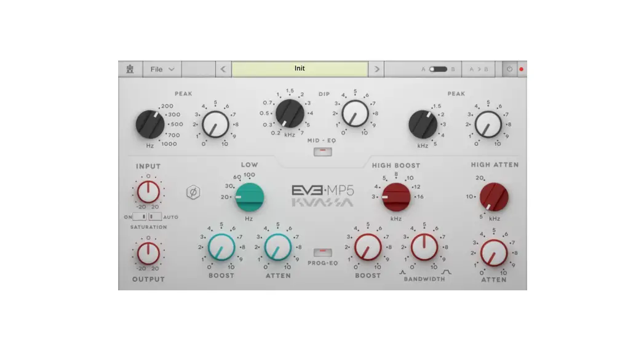Switch saturation AUTO toggle

pos(155,217)
